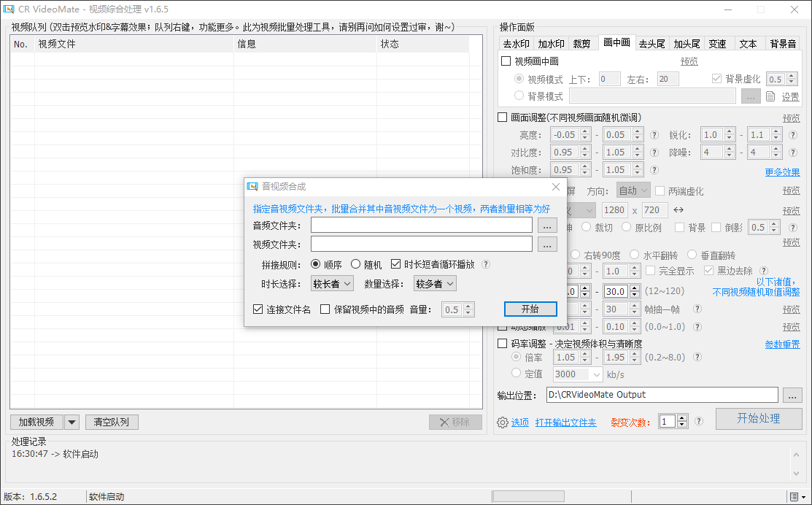Expand the 加载视频 dropdown arrow
The width and height of the screenshot is (812, 505).
pyautogui.click(x=71, y=422)
